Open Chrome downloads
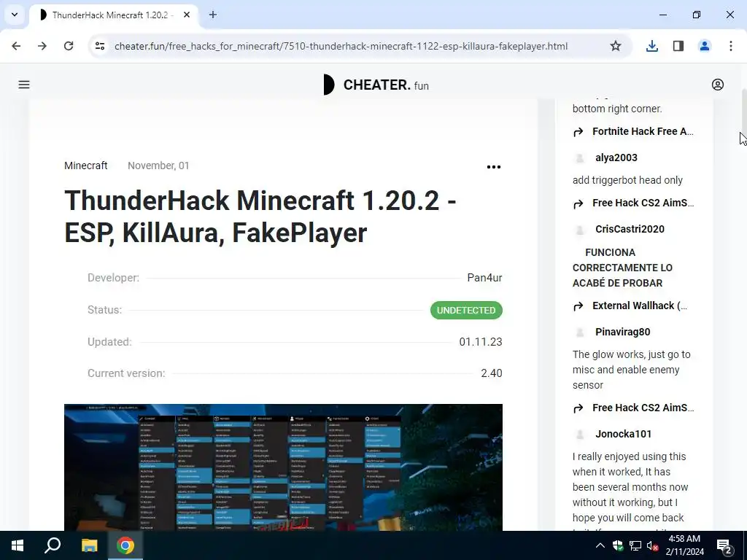 [651, 46]
